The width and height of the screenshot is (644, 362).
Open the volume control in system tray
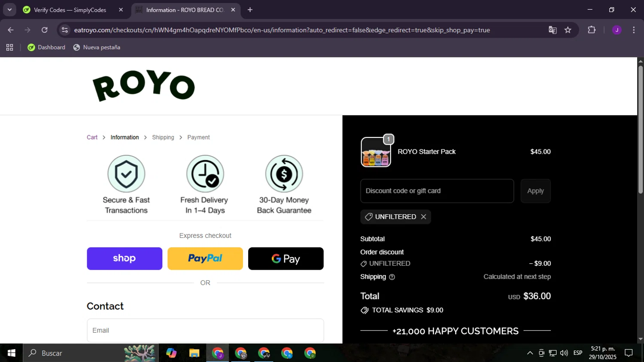point(564,353)
